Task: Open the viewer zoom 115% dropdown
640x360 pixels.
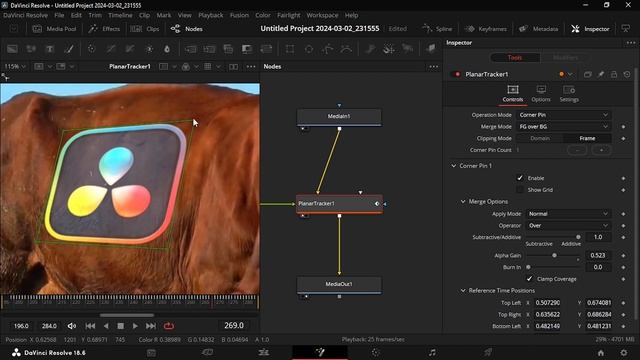Action: 15,67
